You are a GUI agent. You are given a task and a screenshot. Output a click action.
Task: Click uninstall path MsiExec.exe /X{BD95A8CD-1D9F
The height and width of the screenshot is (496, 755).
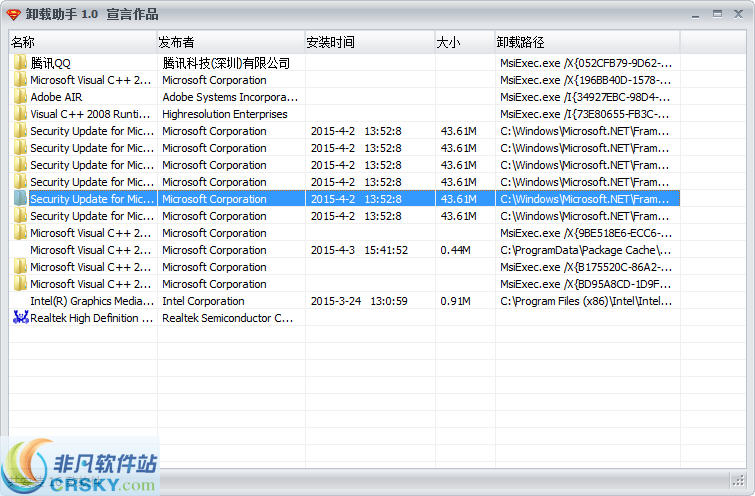click(586, 284)
